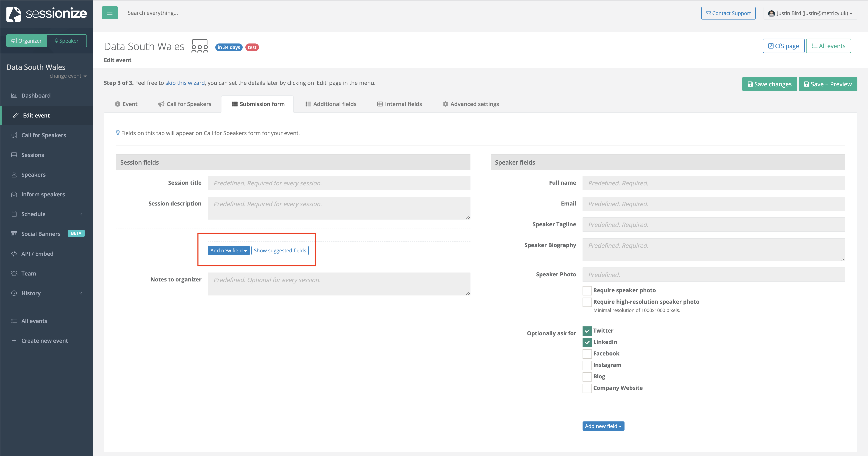
Task: Select the Speakers sidebar icon
Action: [x=14, y=174]
